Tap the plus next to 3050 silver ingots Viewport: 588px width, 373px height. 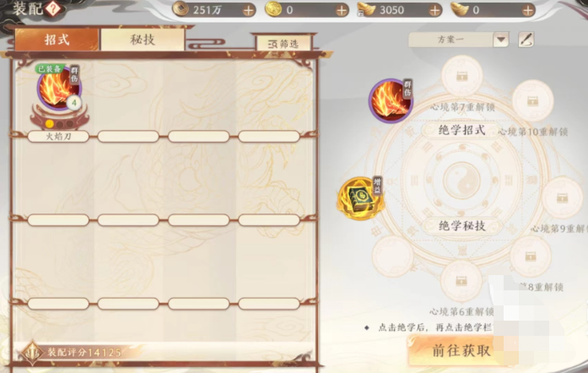click(x=434, y=10)
